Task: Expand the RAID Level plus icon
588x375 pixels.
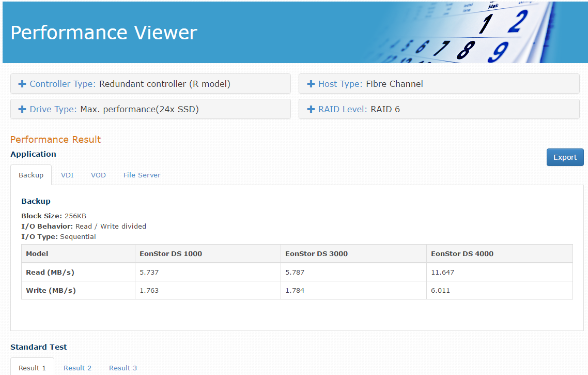Action: pyautogui.click(x=311, y=109)
